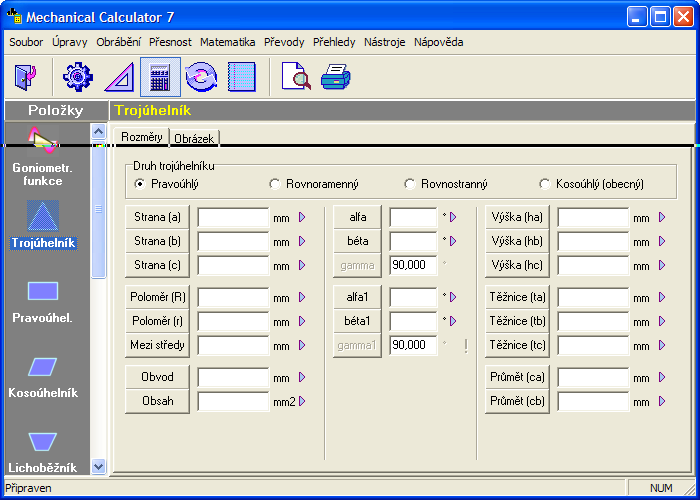Click the arrow next to alfa field
The width and height of the screenshot is (700, 500).
point(453,217)
